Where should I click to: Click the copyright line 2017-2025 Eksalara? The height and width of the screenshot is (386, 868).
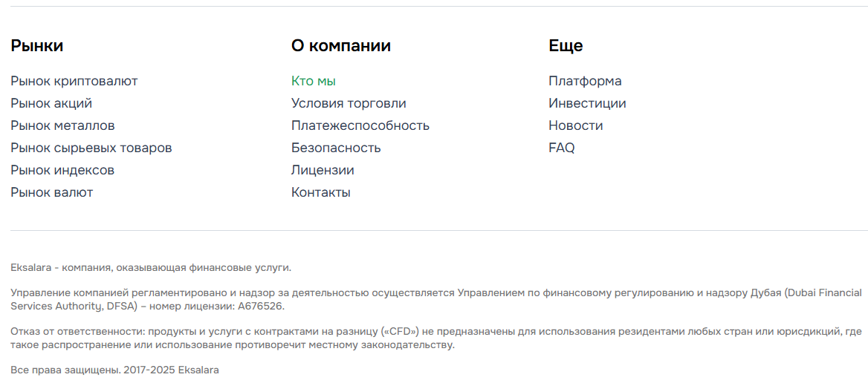click(114, 369)
